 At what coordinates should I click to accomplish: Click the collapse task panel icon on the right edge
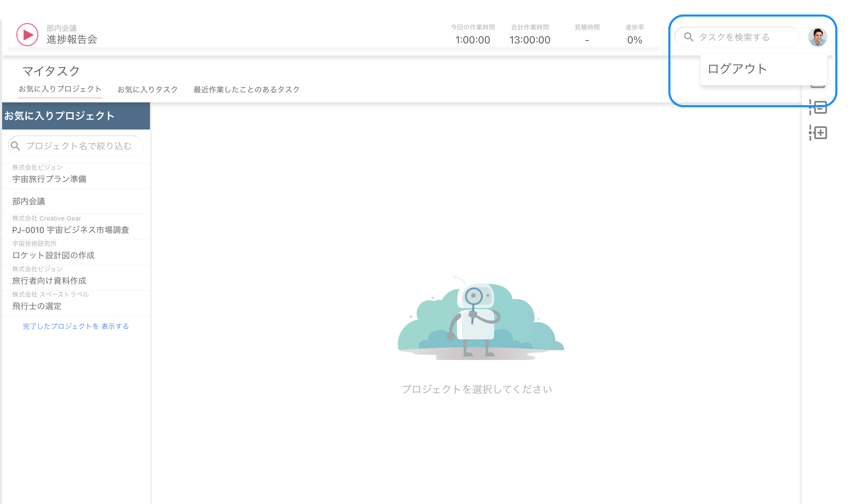click(x=818, y=107)
